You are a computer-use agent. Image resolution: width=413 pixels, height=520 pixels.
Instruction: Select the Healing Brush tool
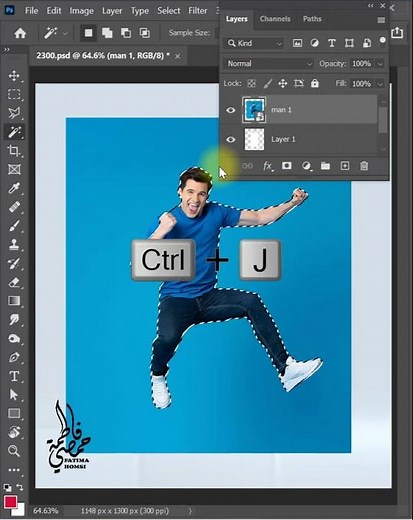[14, 207]
